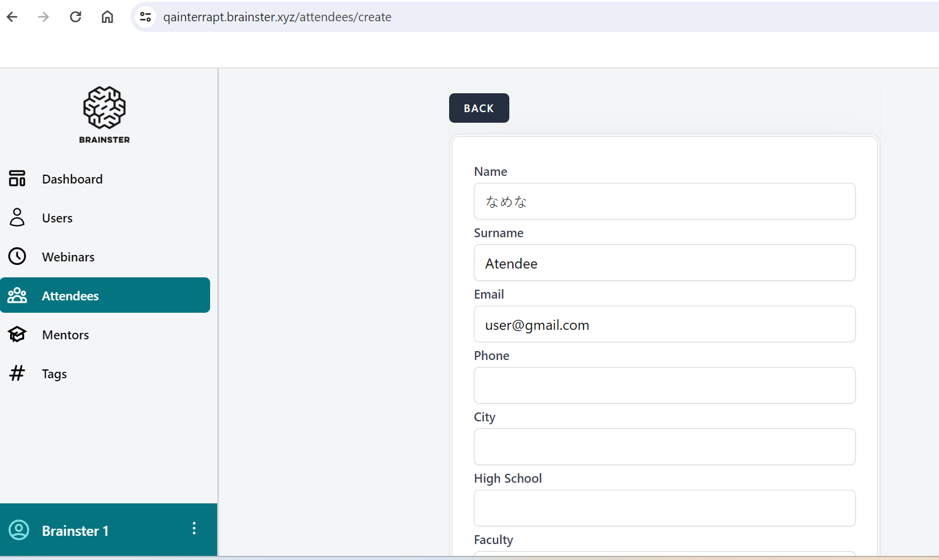939x560 pixels.
Task: Open the Mentors menu item
Action: pos(66,335)
